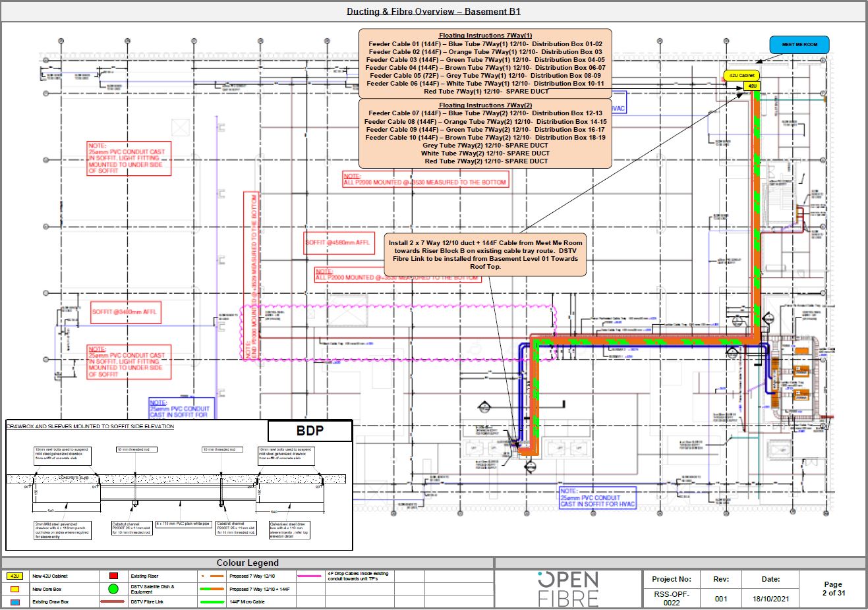Select the green 144F Micro Cable legend line
This screenshot has height=610, width=868.
click(212, 602)
